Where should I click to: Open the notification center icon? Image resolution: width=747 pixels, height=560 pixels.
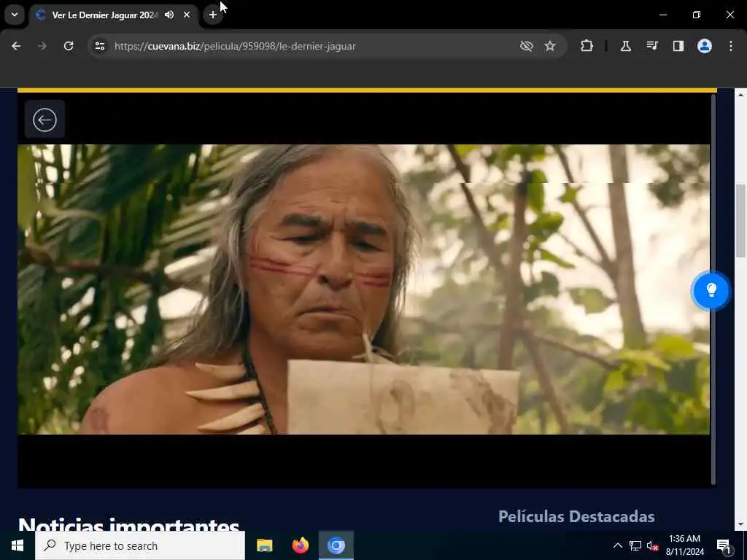pyautogui.click(x=724, y=546)
